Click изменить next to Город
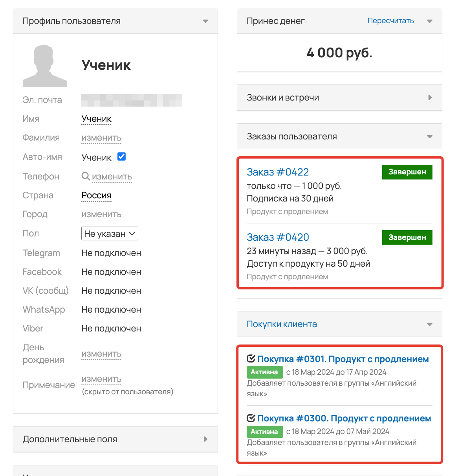 [101, 214]
